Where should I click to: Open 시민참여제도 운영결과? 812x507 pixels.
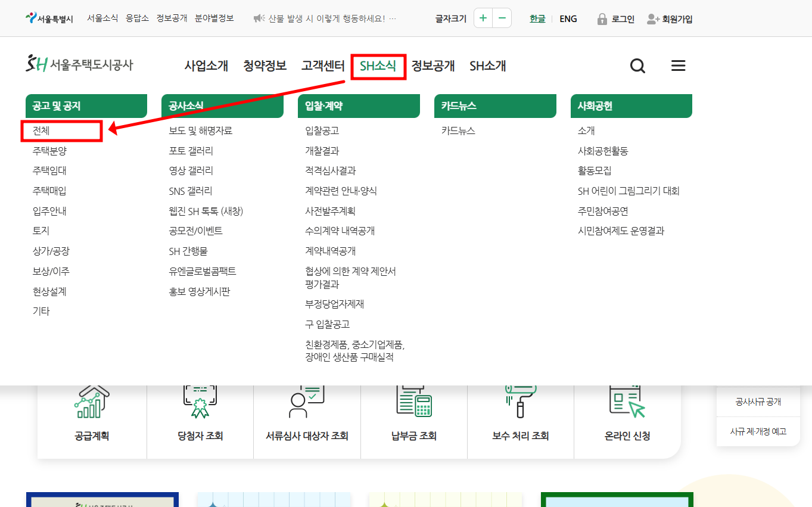tap(621, 231)
